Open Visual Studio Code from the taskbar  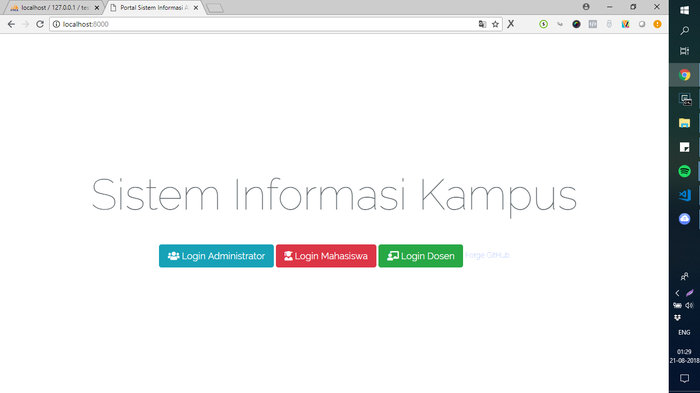click(x=684, y=195)
